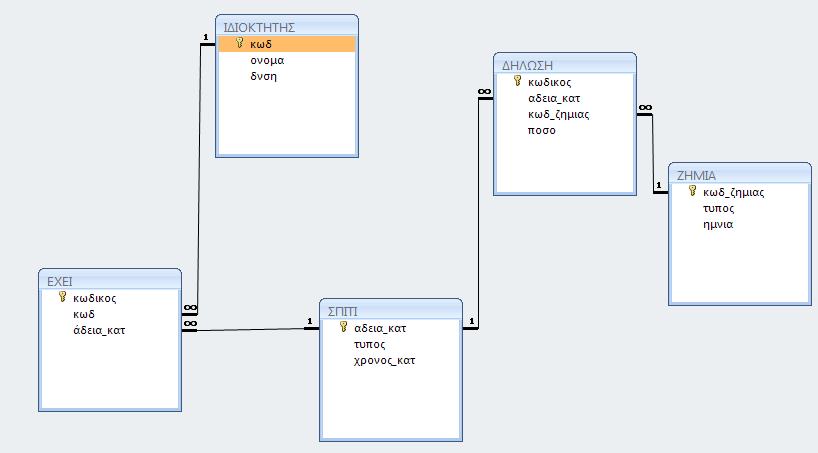Select the ΕΧΕΙ table title bar

(110, 281)
